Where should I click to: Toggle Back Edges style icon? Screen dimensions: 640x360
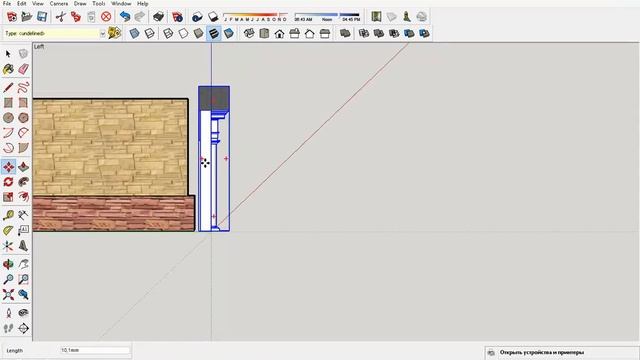point(149,33)
